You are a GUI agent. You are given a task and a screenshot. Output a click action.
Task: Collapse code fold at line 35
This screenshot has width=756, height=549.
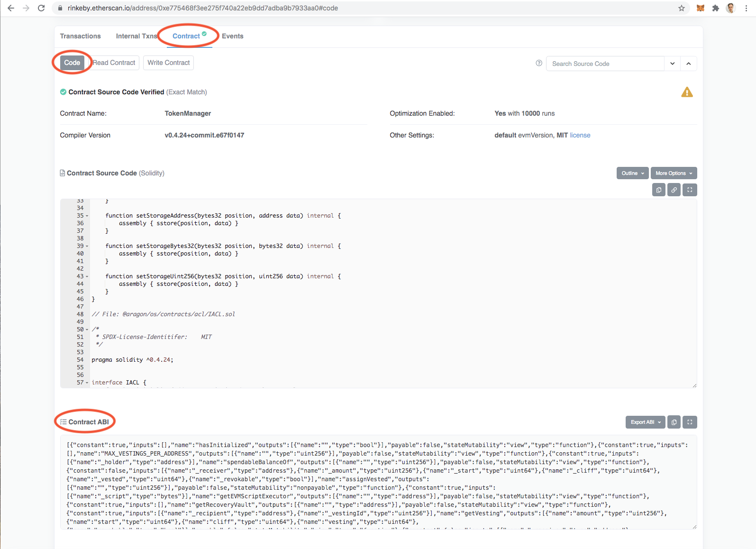pos(87,216)
